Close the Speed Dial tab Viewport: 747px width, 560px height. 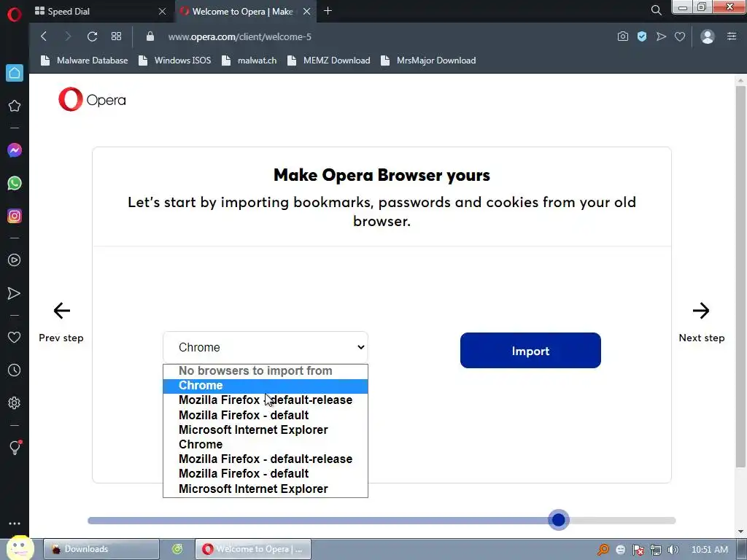pos(163,11)
